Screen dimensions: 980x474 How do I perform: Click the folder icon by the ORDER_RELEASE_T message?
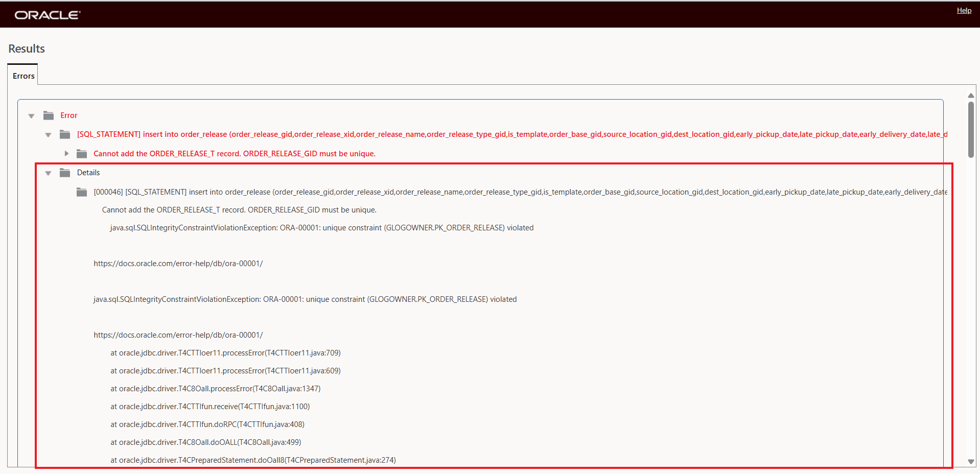[82, 153]
